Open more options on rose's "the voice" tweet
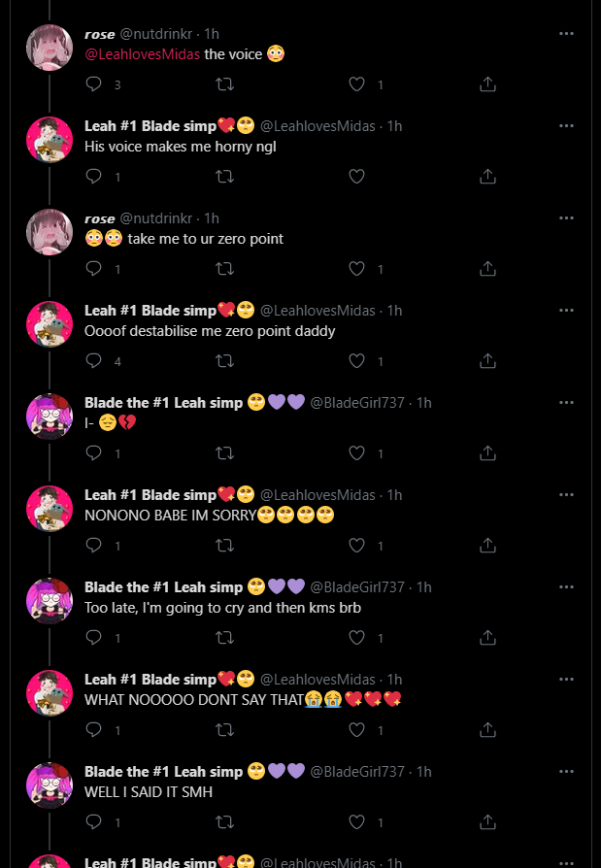 point(567,33)
